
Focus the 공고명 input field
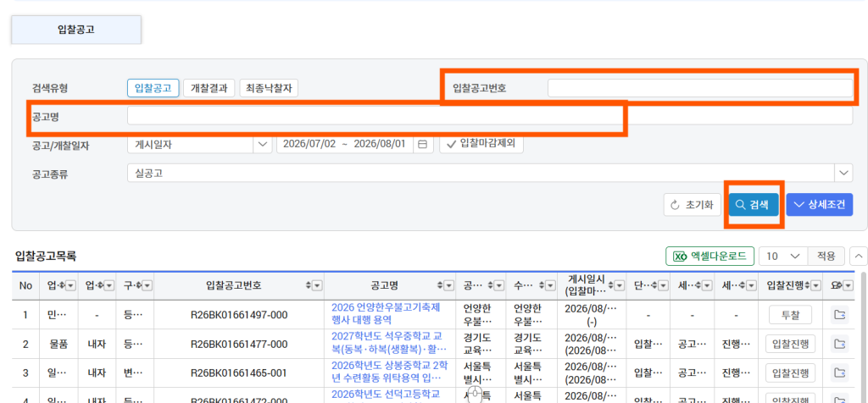(x=490, y=115)
